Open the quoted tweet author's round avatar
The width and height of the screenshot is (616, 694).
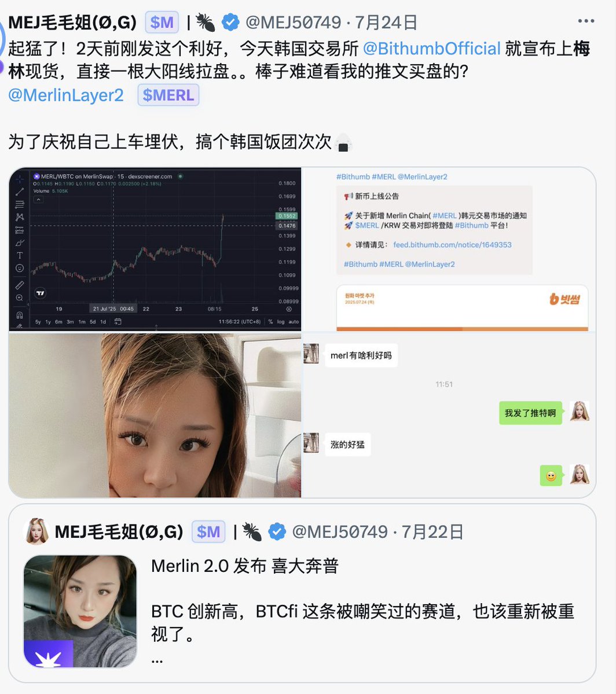coord(37,531)
